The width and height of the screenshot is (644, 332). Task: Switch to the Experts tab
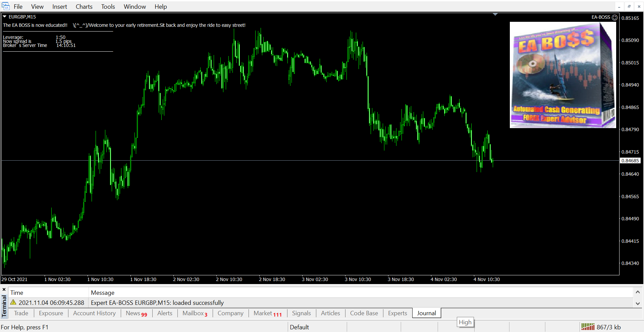click(397, 313)
